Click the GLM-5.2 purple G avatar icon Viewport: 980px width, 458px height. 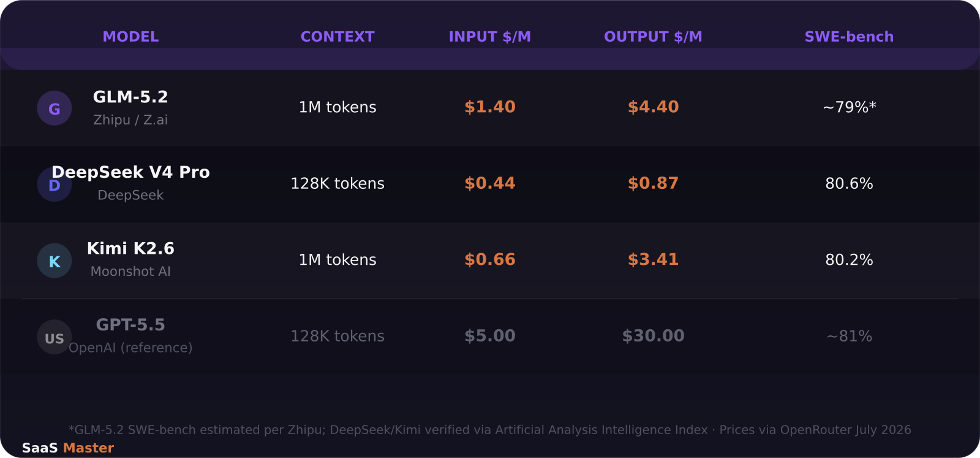pyautogui.click(x=55, y=108)
